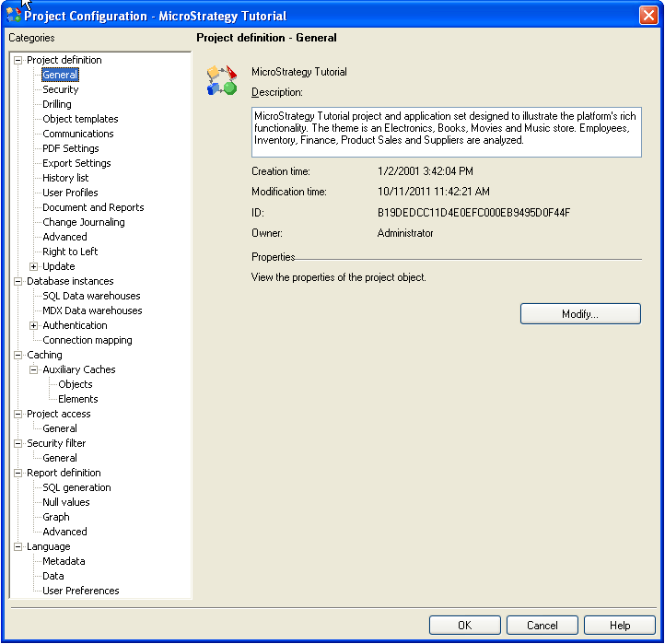Collapse the Database instances category
Image resolution: width=665 pixels, height=644 pixels.
click(x=17, y=281)
